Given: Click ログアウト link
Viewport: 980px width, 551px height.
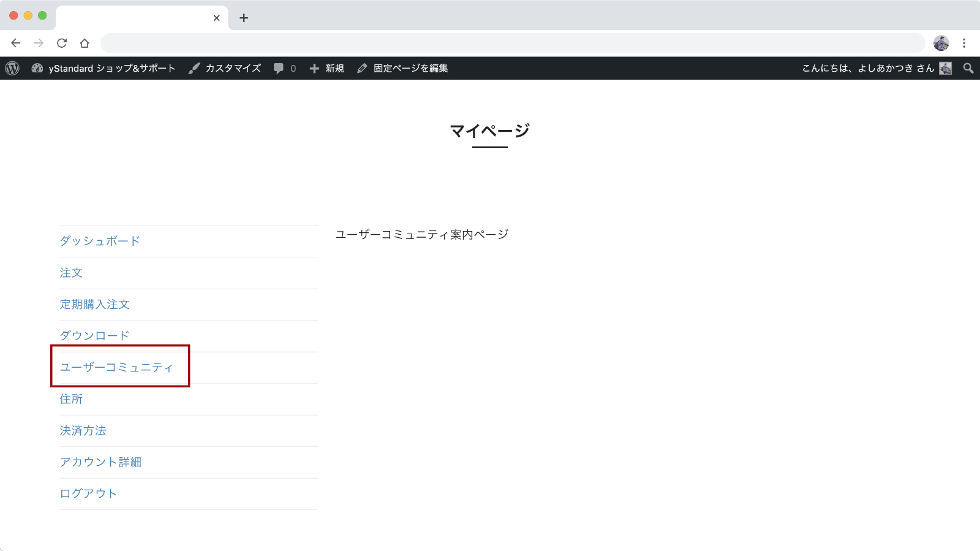Looking at the screenshot, I should [88, 493].
